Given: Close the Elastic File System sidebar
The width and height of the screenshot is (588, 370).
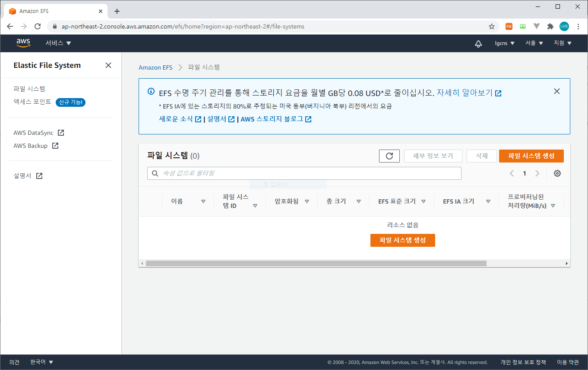Looking at the screenshot, I should click(x=108, y=65).
